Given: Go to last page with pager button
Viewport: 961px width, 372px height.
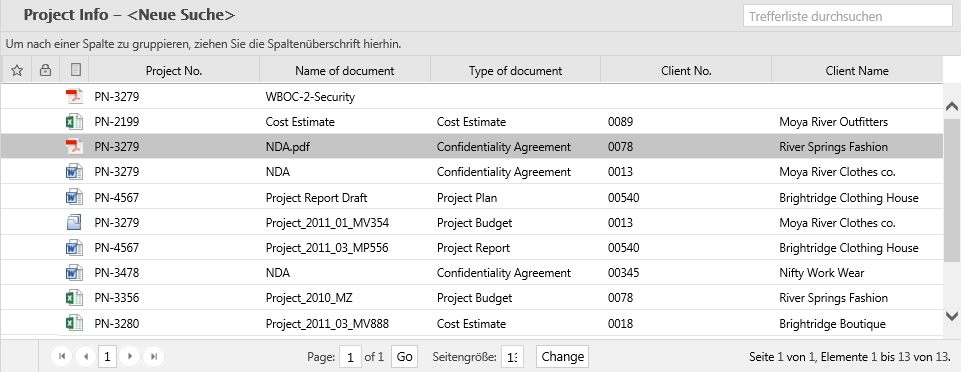Looking at the screenshot, I should pyautogui.click(x=153, y=356).
